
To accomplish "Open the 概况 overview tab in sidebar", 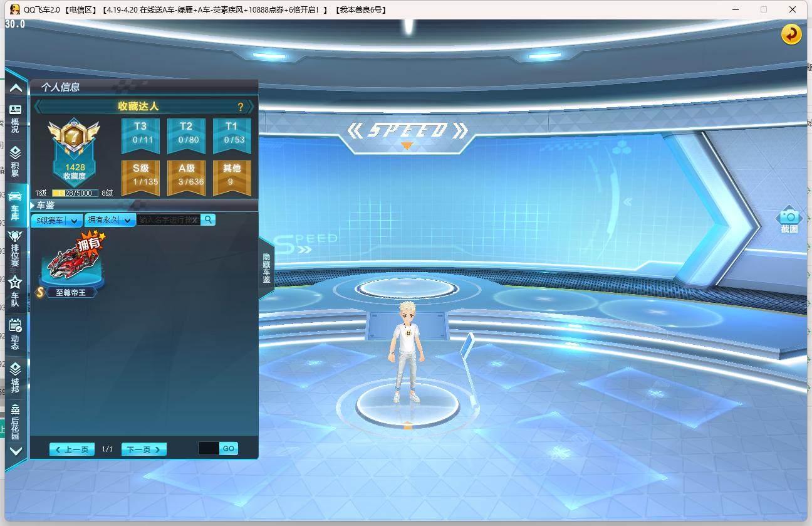I will [16, 117].
